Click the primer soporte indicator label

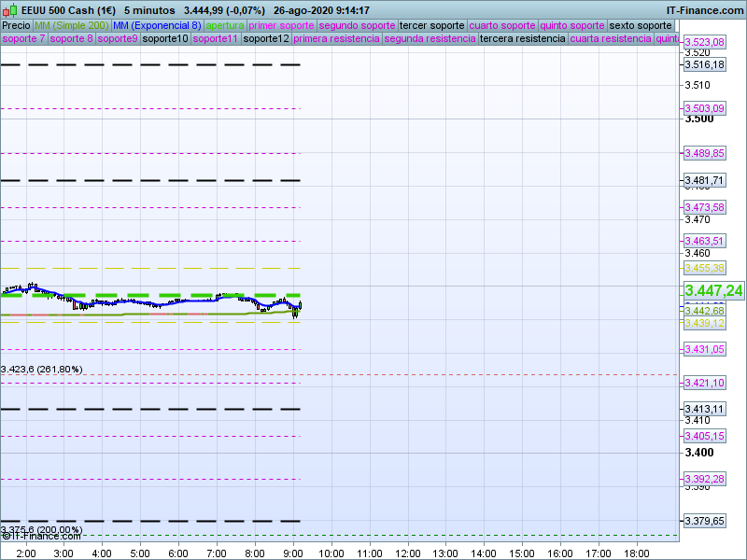tap(282, 25)
